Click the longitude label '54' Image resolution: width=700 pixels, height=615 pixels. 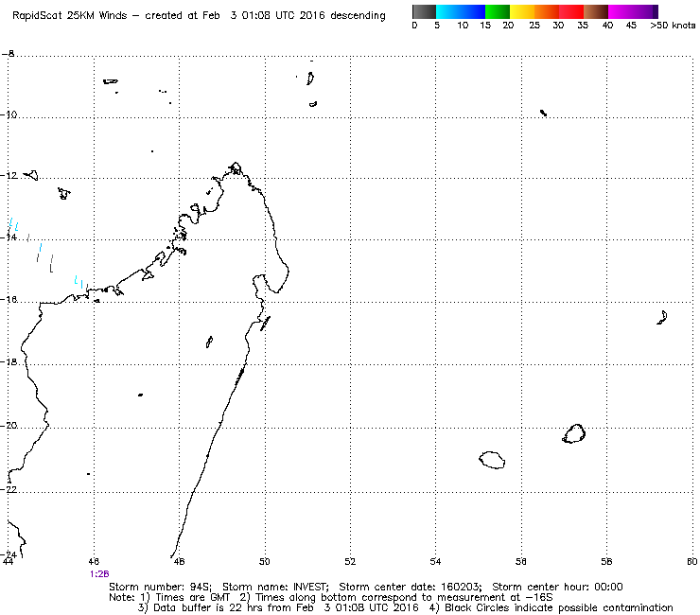pyautogui.click(x=435, y=562)
